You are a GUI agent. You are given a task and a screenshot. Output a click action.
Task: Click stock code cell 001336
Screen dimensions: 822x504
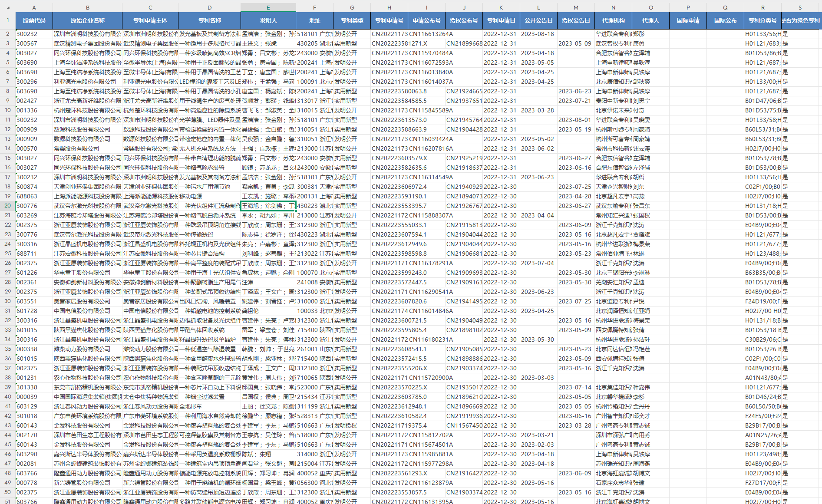tap(34, 110)
